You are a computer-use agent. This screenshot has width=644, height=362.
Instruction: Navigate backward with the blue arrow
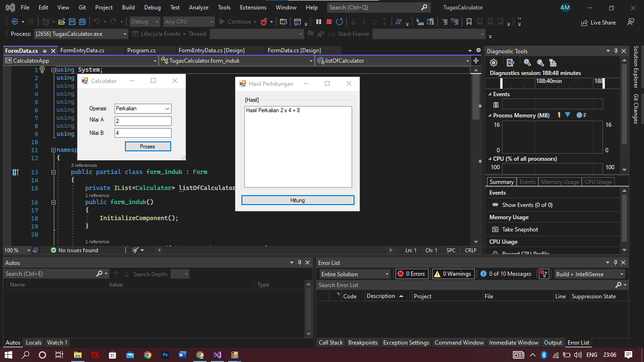click(x=15, y=22)
